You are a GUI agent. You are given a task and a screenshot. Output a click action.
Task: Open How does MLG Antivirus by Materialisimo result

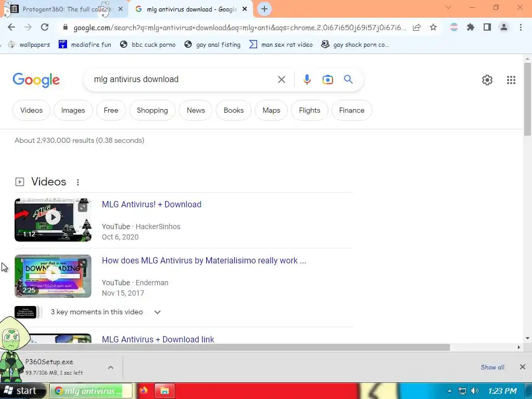[x=204, y=261]
